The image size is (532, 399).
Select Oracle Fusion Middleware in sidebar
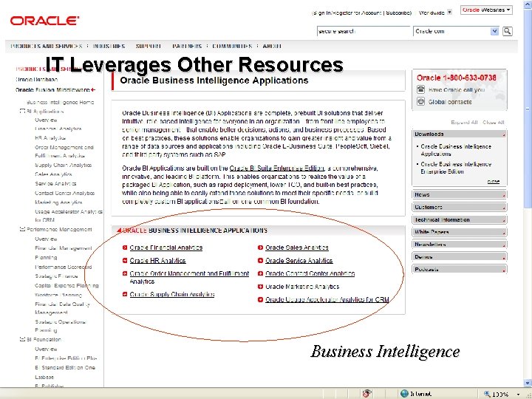(x=52, y=90)
